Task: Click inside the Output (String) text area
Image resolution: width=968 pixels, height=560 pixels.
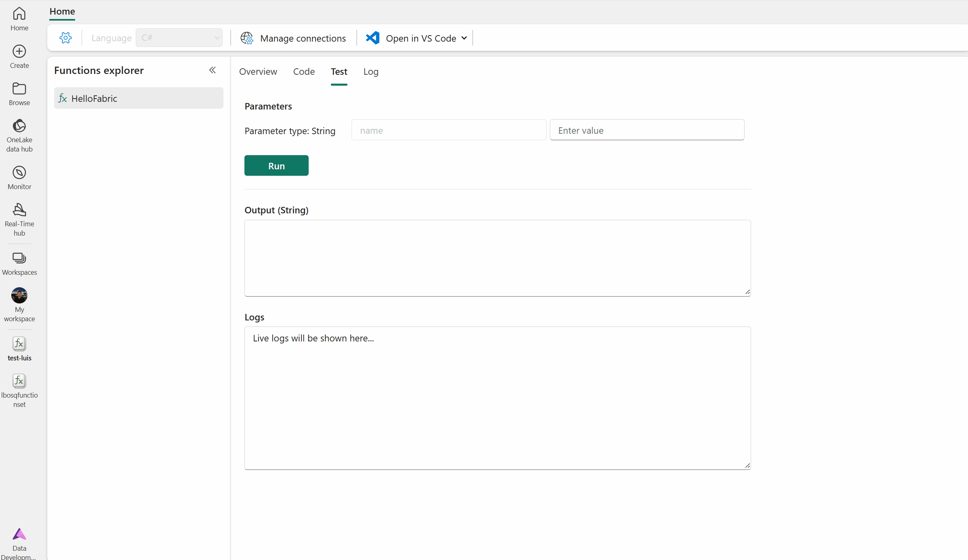Action: [x=497, y=258]
